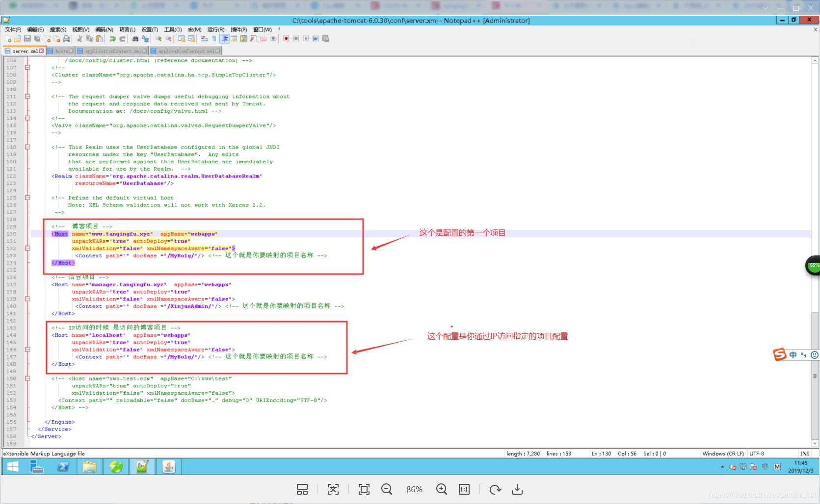The width and height of the screenshot is (820, 504).
Task: Click the viewer zoom out magnifier
Action: coord(387,489)
